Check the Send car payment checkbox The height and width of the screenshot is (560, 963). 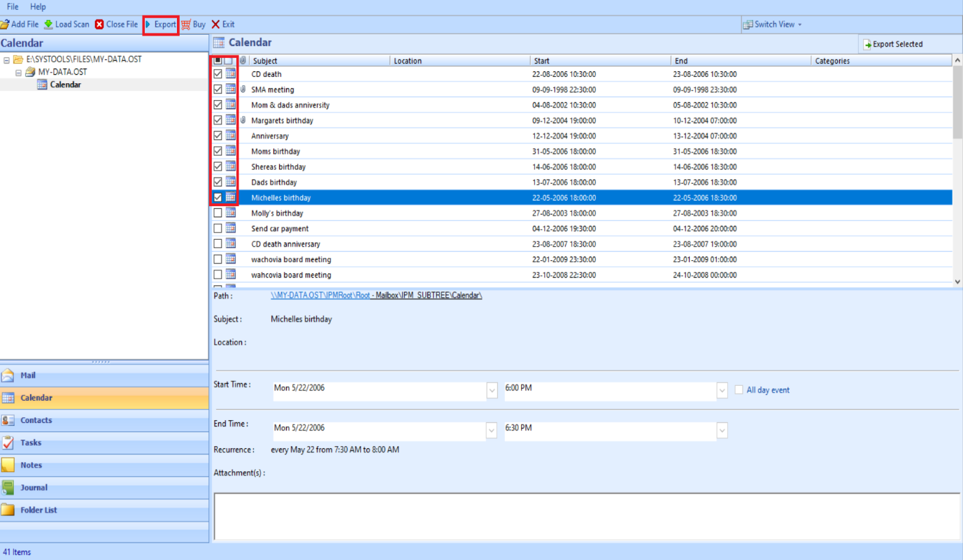[217, 228]
